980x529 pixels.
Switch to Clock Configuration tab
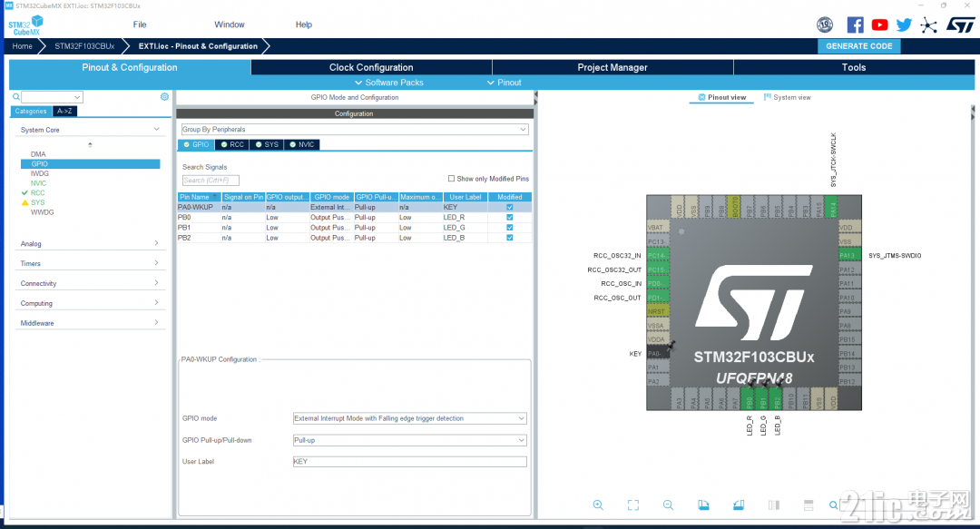coord(371,67)
